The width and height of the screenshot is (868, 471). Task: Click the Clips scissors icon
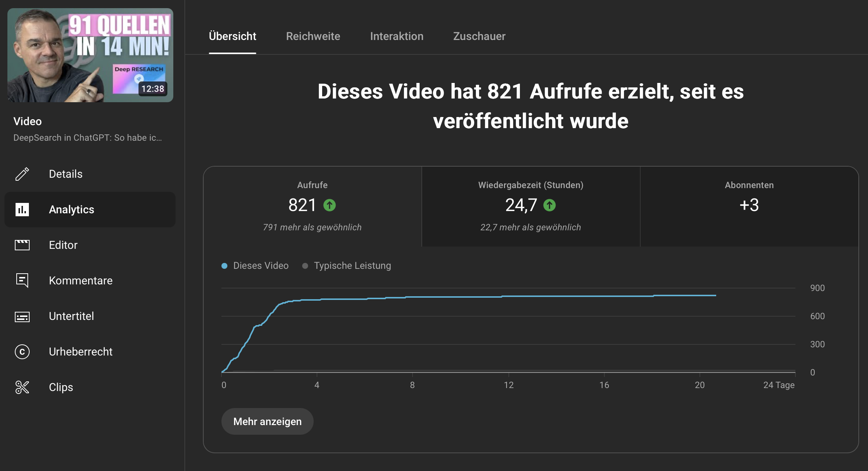22,387
